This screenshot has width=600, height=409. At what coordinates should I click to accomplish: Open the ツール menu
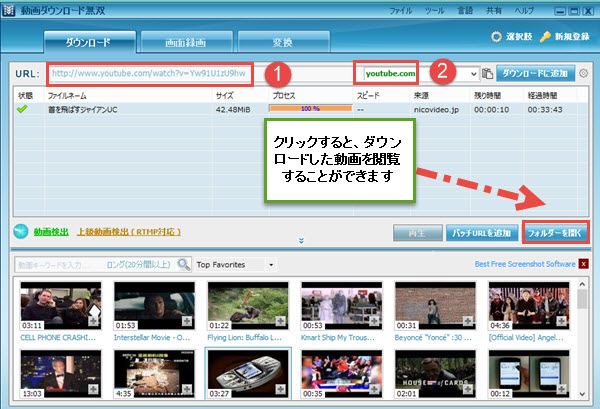click(x=434, y=11)
